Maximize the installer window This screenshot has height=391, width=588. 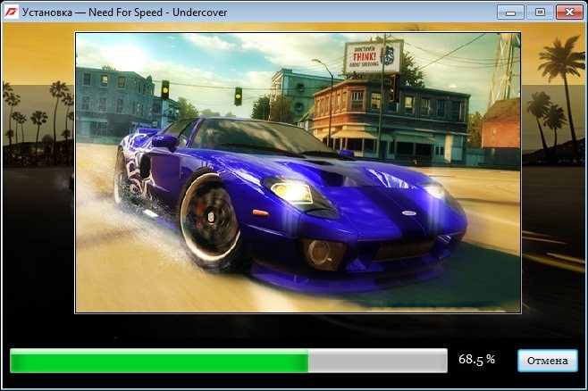click(539, 12)
